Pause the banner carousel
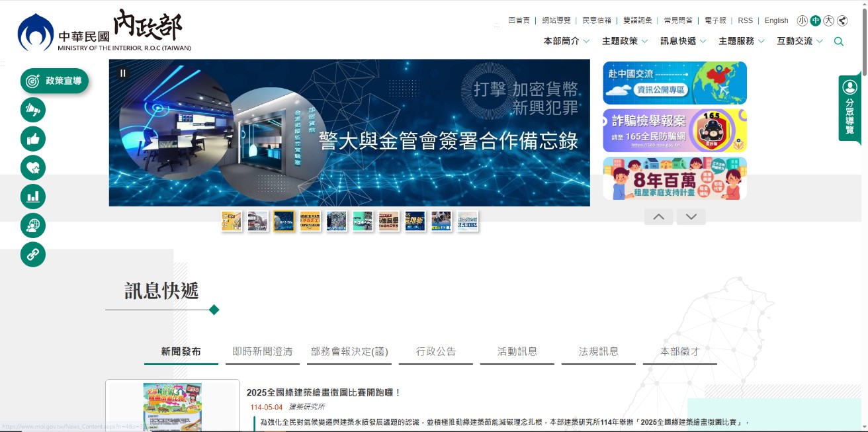 (x=122, y=73)
